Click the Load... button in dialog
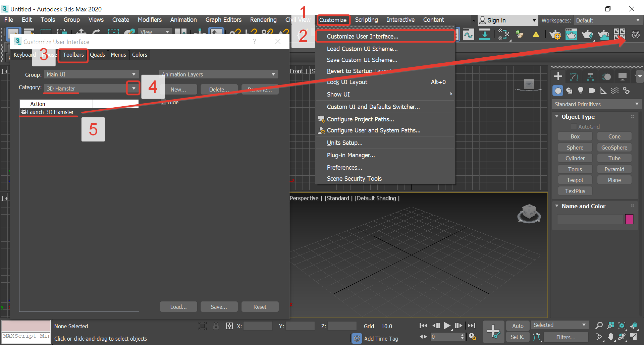644x345 pixels. pos(178,307)
